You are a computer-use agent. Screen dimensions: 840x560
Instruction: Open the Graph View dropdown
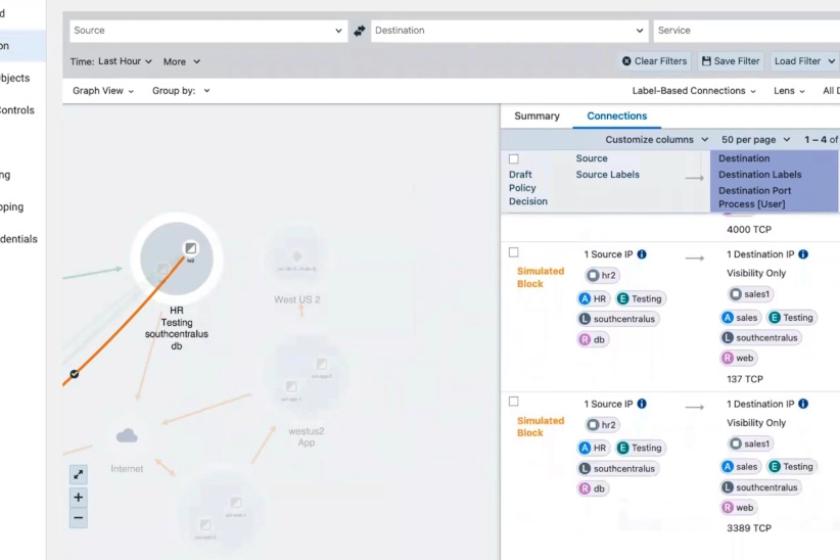coord(103,91)
